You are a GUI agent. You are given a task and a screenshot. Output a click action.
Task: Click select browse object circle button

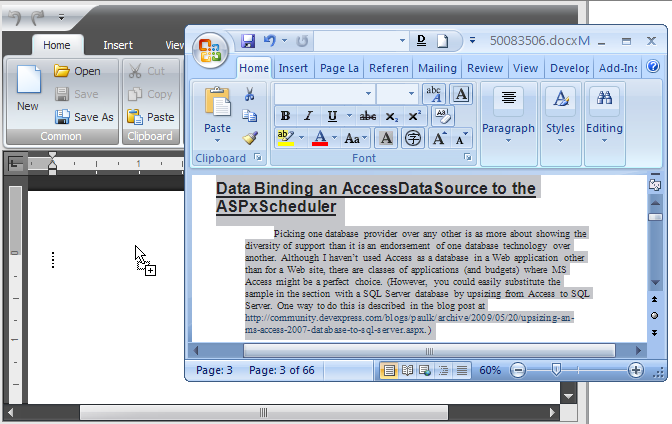tap(654, 316)
